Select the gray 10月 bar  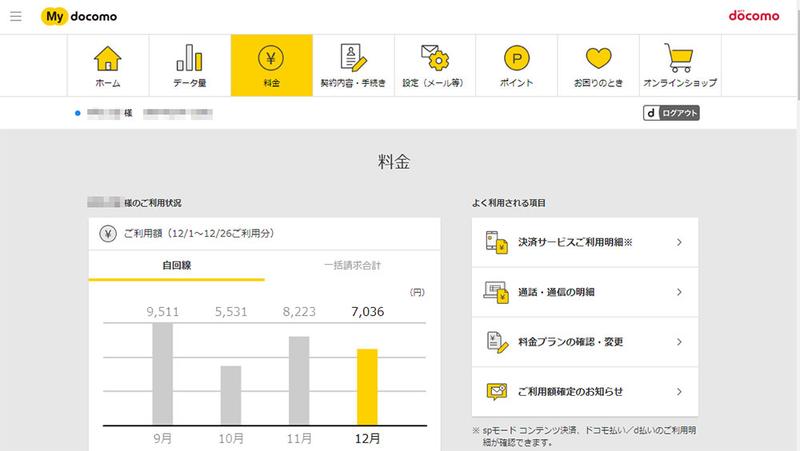231,395
